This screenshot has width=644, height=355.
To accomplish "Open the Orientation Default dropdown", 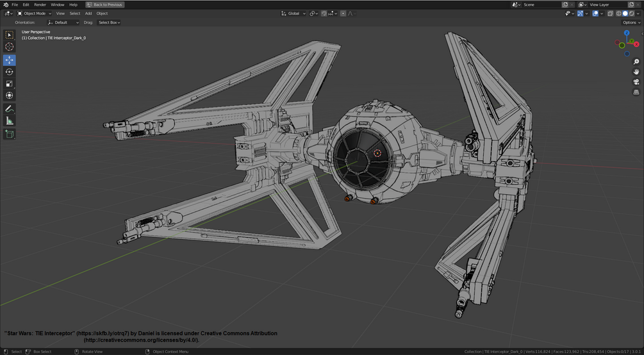I will 63,22.
